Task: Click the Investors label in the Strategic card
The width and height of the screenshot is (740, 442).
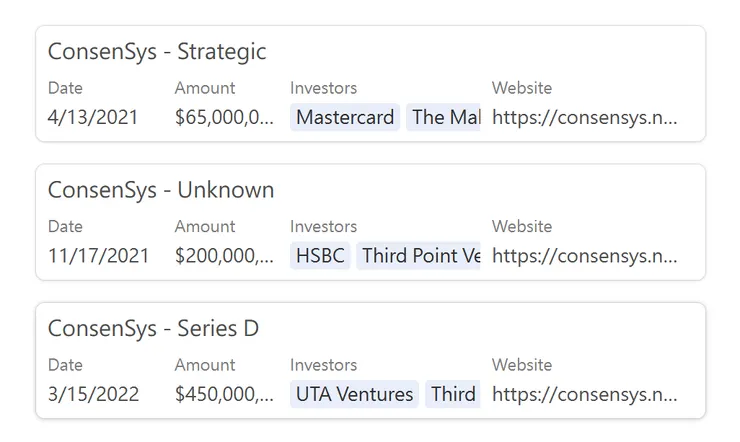Action: 323,88
